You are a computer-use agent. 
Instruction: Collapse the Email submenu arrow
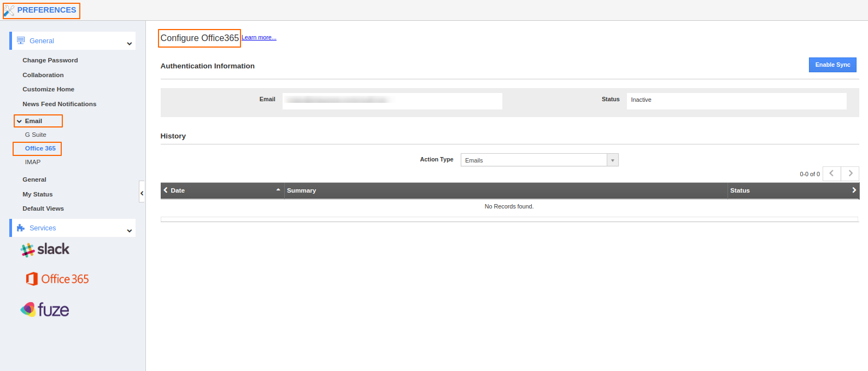(x=19, y=121)
